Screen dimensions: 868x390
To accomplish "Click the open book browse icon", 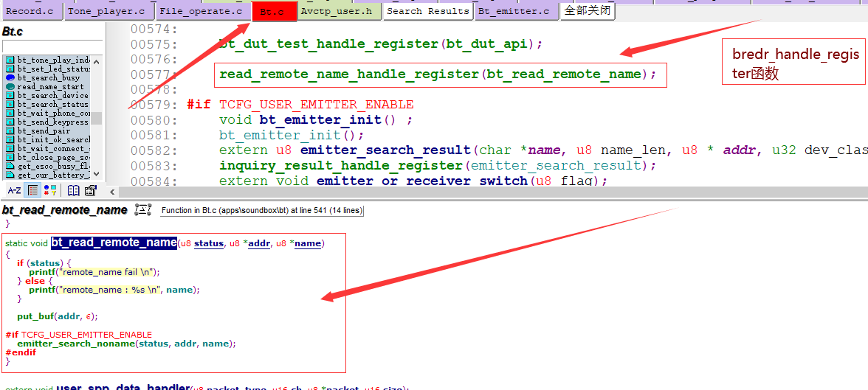I will (x=73, y=190).
